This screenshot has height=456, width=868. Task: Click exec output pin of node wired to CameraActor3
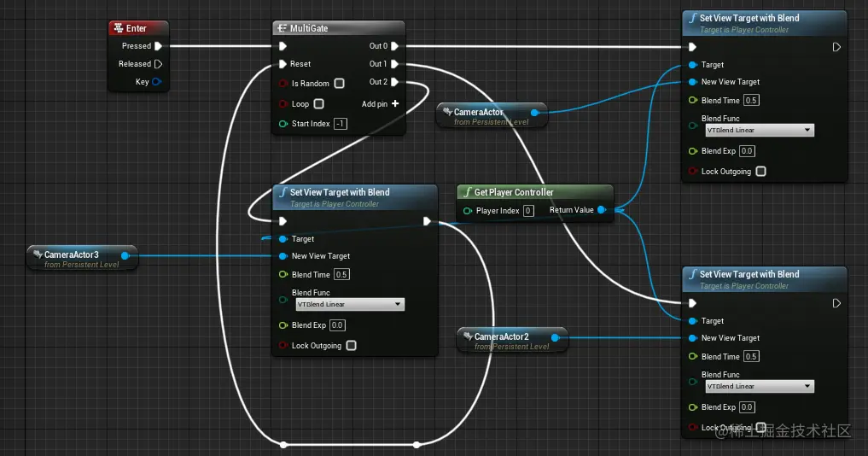coord(427,221)
